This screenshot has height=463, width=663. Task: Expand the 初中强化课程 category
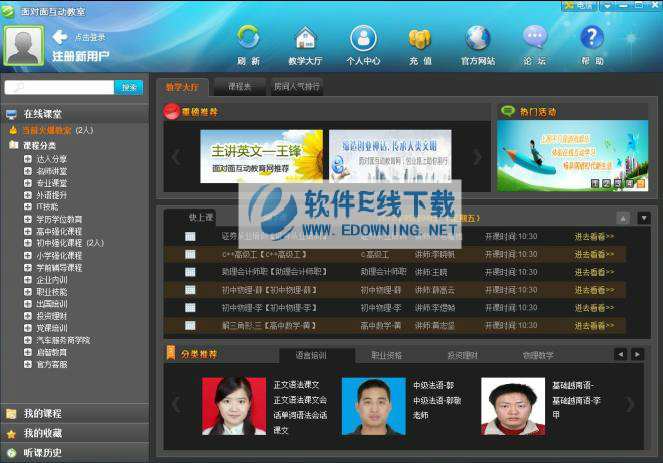[28, 243]
